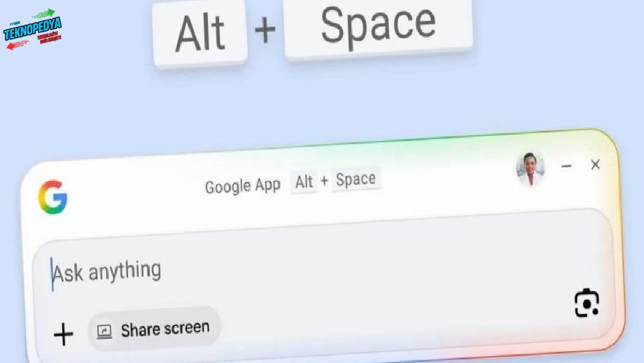Click the red arrow in Teknopedya logo

pos(17,44)
